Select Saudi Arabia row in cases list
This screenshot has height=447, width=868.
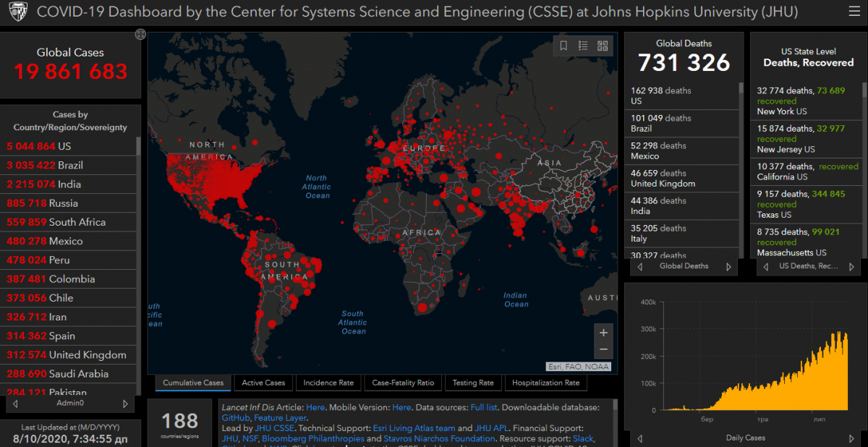(x=68, y=373)
